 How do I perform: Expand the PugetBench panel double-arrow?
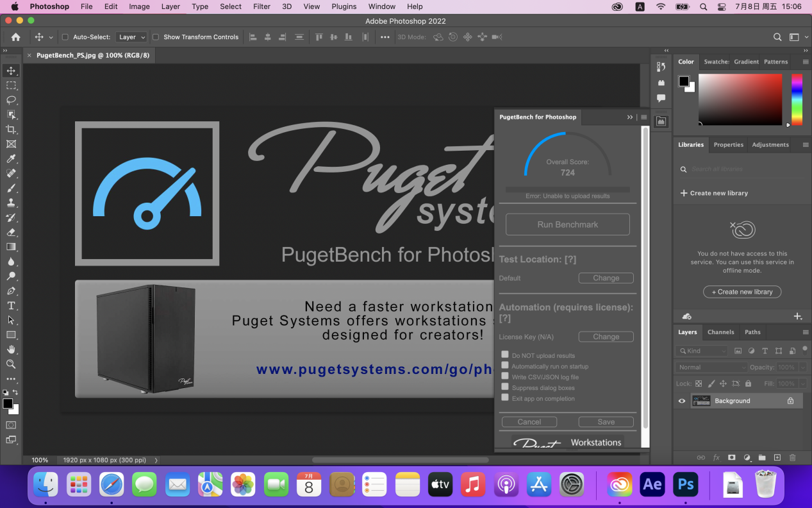pos(630,117)
